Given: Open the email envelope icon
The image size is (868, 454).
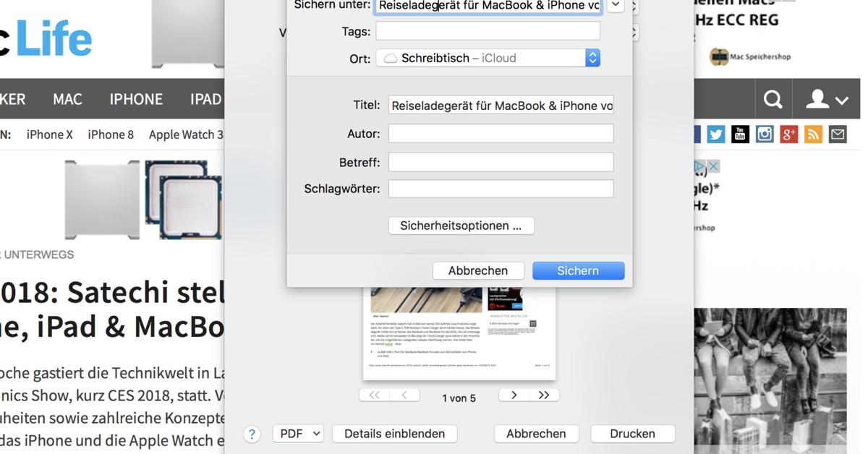Looking at the screenshot, I should (x=838, y=134).
